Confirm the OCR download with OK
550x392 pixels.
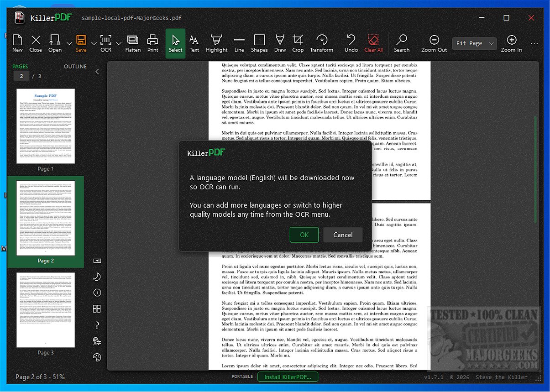(304, 235)
